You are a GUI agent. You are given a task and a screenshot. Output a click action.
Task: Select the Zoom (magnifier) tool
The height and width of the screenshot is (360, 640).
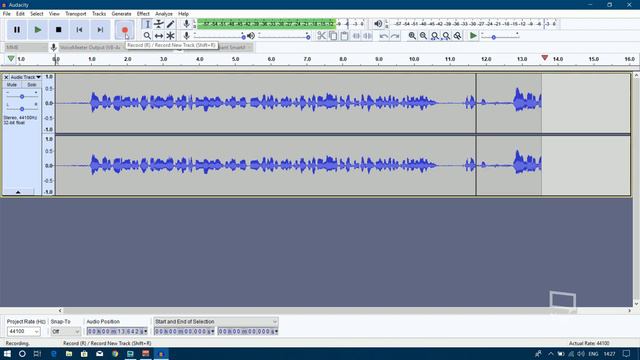coord(147,36)
